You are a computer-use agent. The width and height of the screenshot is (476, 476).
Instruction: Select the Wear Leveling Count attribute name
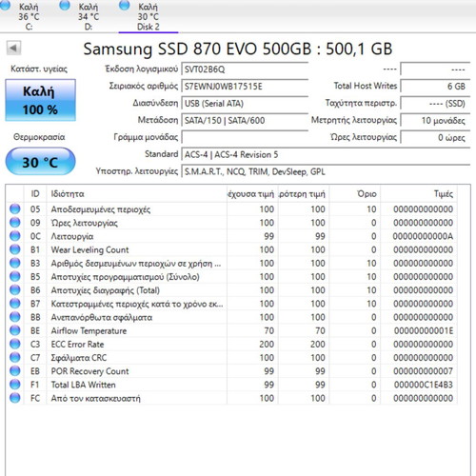[x=89, y=249]
